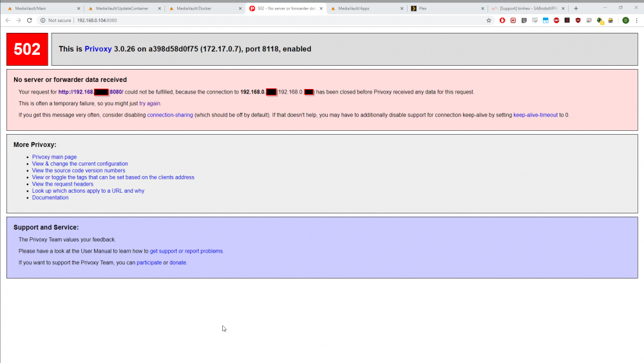Open the tags based on clients address link
Viewport: 644px width, 363px height.
tap(113, 177)
